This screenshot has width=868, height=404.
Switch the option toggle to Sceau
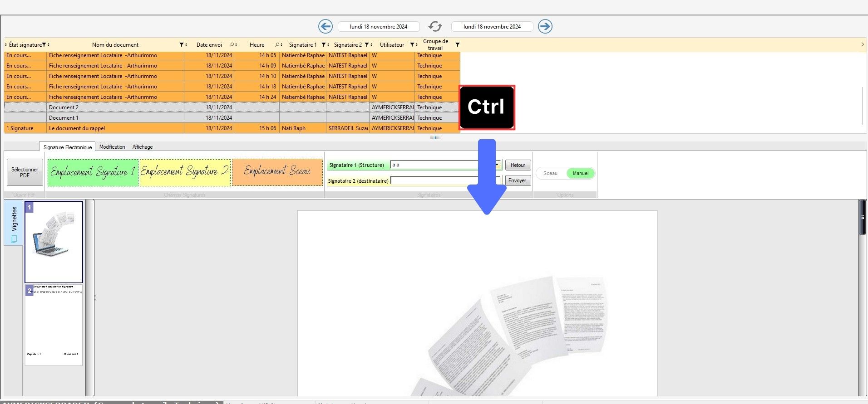click(x=550, y=173)
